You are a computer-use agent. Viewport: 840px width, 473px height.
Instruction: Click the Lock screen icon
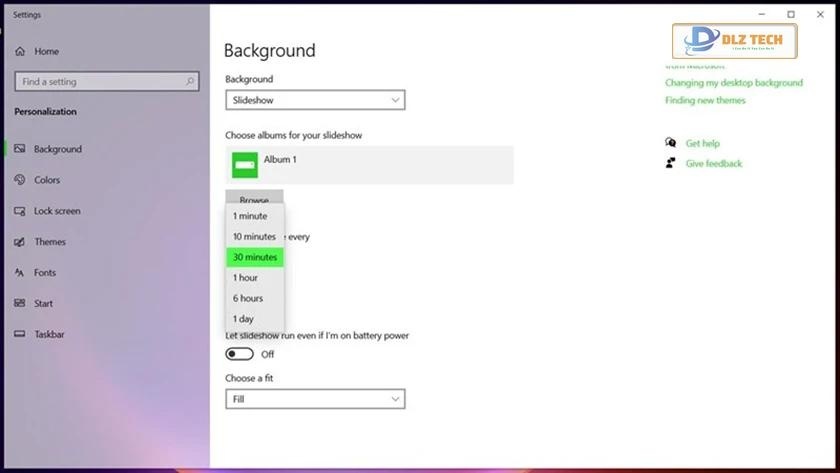click(20, 211)
